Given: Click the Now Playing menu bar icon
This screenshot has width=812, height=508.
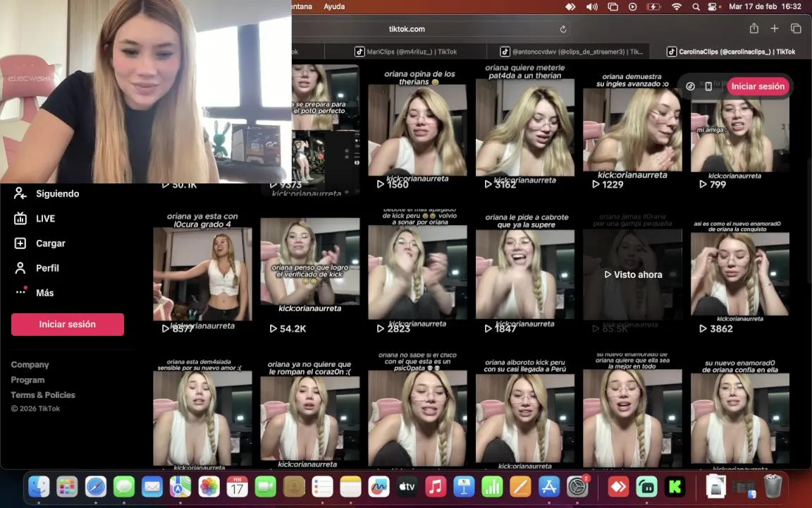Looking at the screenshot, I should tap(633, 7).
